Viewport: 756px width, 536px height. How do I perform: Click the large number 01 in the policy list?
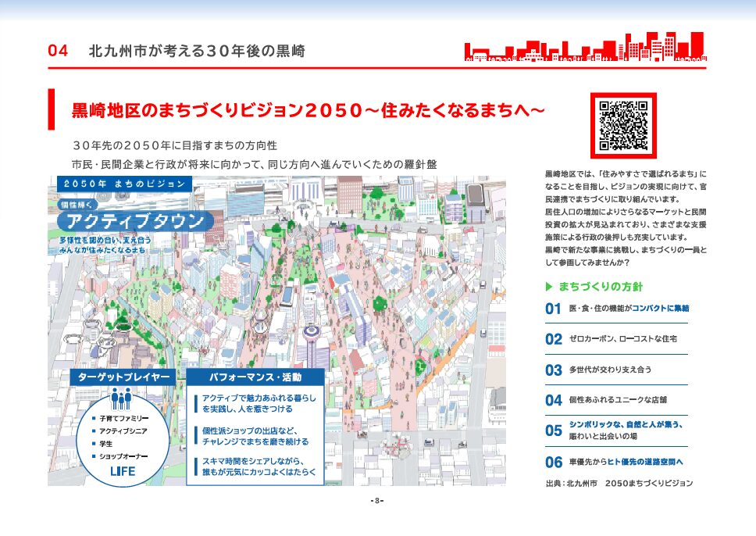tap(553, 309)
